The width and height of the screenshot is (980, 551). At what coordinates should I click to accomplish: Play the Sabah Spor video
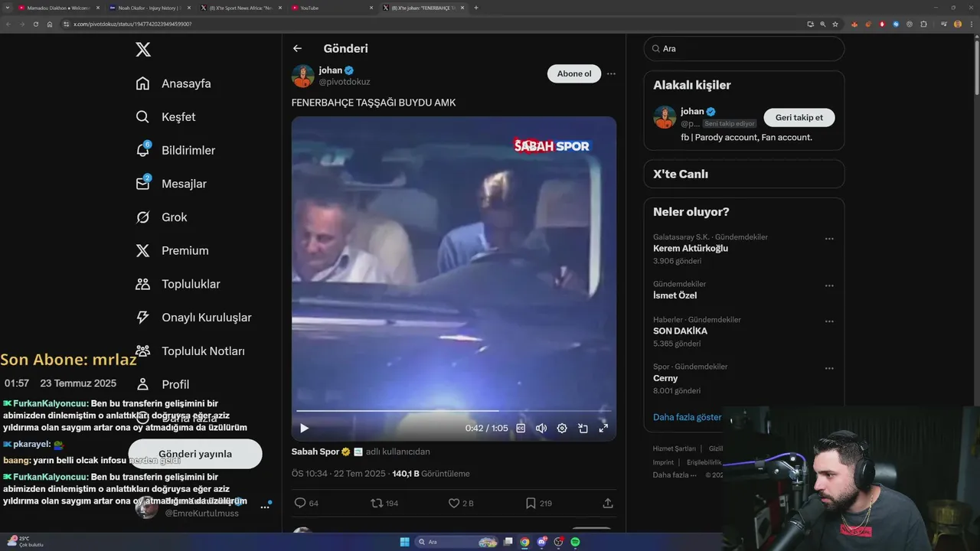(x=304, y=429)
